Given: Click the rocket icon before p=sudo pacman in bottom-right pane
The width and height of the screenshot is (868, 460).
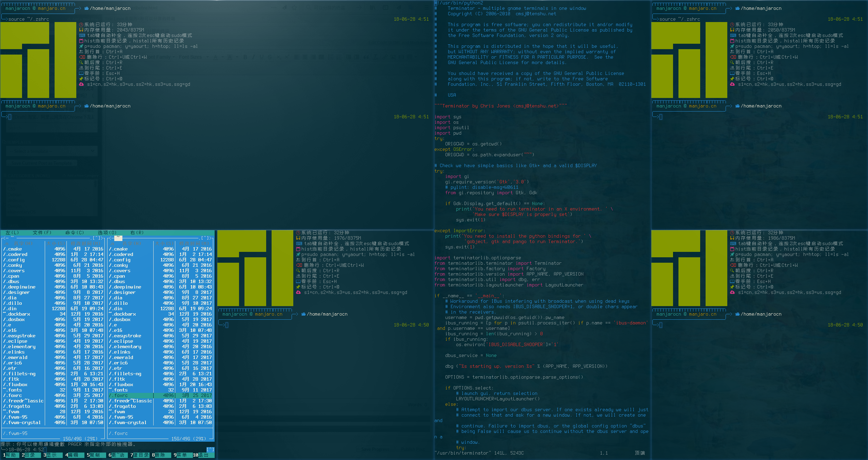Looking at the screenshot, I should pos(732,254).
